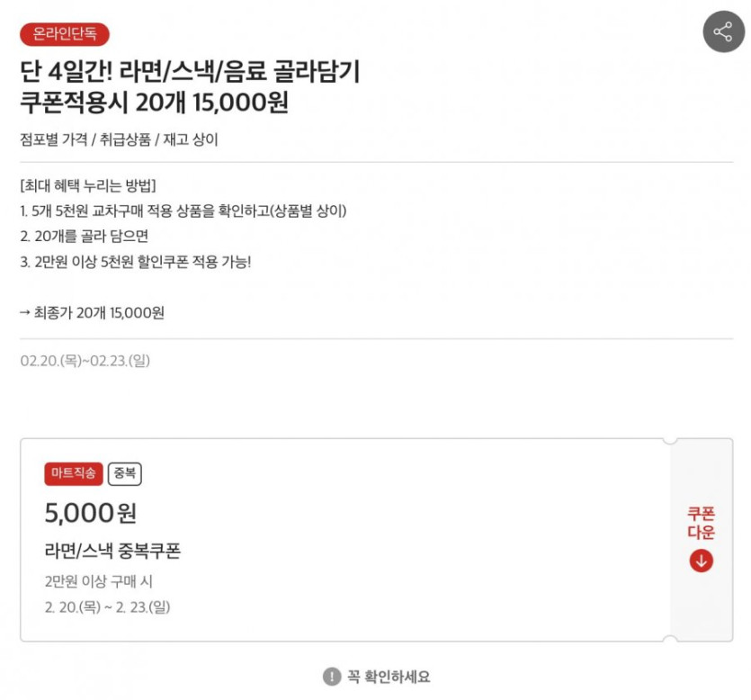Click the 라면/스낵/음료 골라담기 headline
Image resolution: width=751 pixels, height=700 pixels.
190,72
